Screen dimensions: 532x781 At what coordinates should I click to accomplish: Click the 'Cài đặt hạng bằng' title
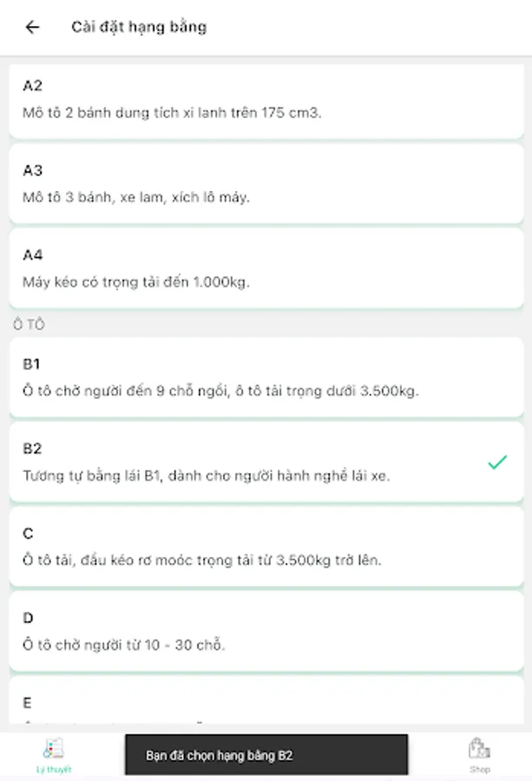[139, 27]
